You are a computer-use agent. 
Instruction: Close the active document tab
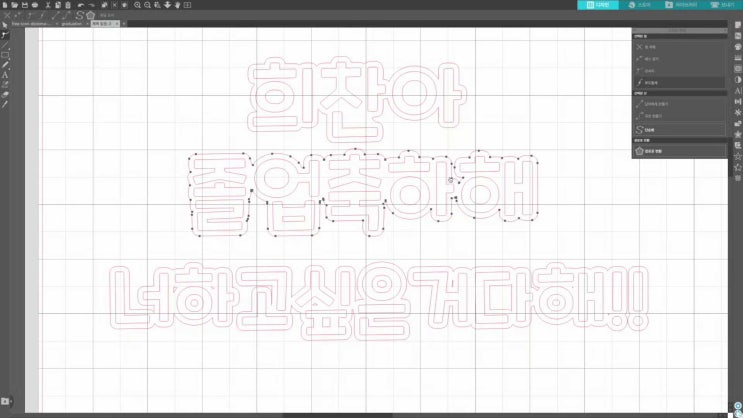118,23
